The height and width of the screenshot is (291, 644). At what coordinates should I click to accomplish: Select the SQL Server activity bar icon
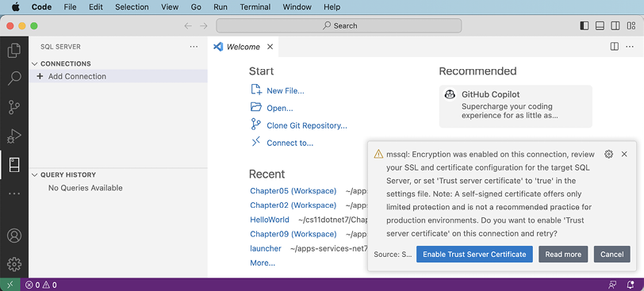tap(14, 164)
